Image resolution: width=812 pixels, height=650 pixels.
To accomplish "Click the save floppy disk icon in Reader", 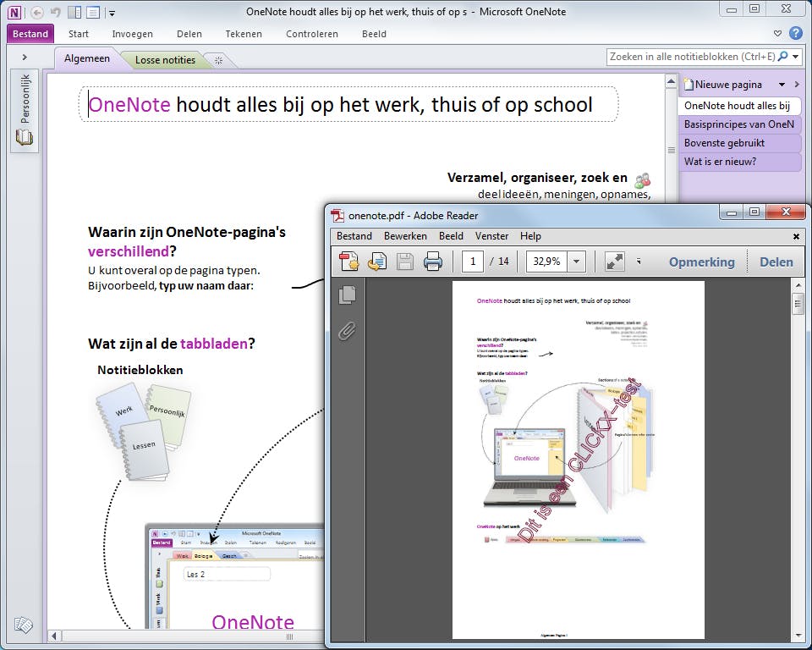I will click(405, 262).
